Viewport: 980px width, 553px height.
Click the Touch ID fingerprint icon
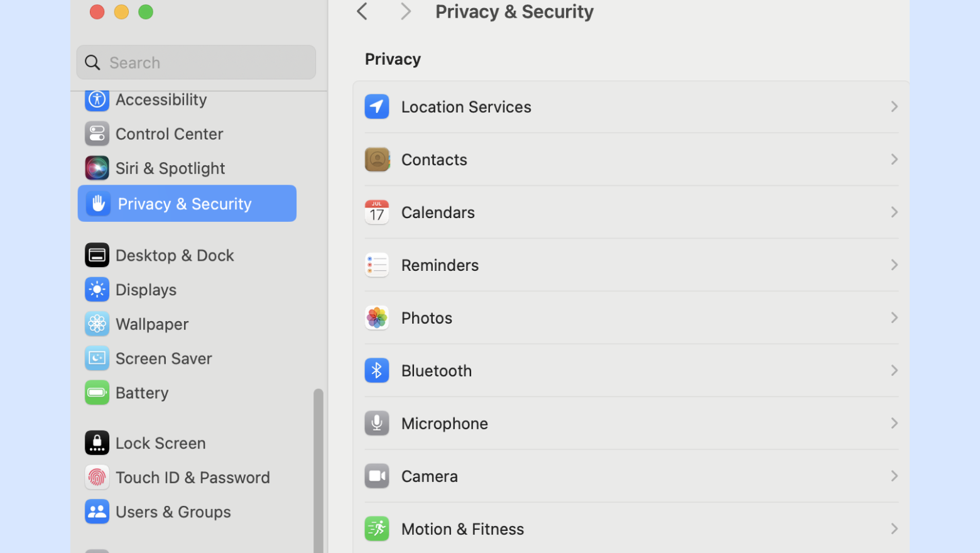pyautogui.click(x=97, y=478)
